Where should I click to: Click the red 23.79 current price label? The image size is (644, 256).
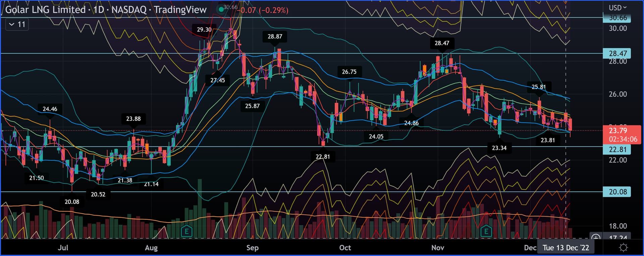pyautogui.click(x=622, y=134)
